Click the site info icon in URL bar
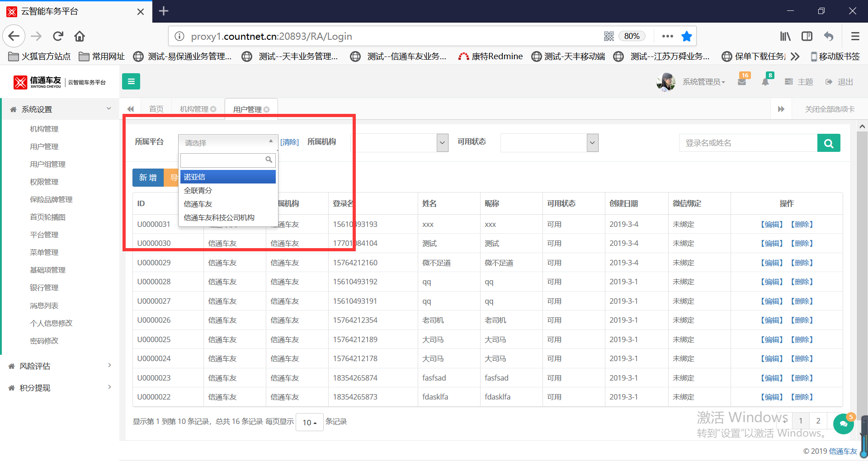Viewport: 868px width, 461px height. (179, 36)
